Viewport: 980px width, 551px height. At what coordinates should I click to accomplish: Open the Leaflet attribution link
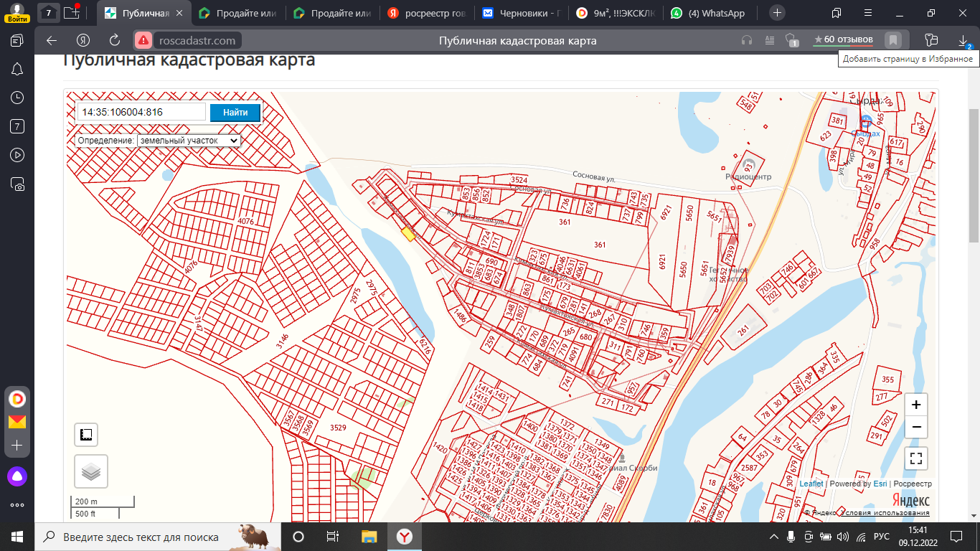click(811, 484)
